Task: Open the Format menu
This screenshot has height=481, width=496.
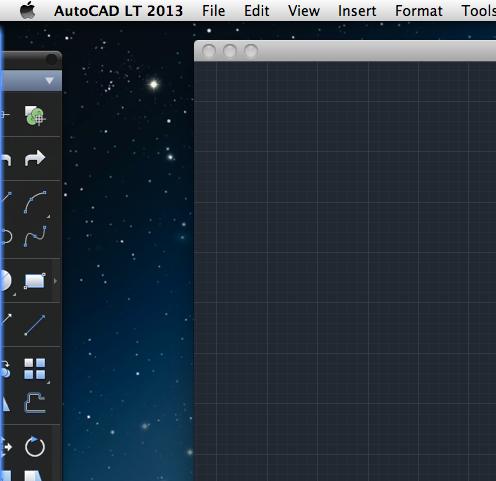Action: (x=419, y=11)
